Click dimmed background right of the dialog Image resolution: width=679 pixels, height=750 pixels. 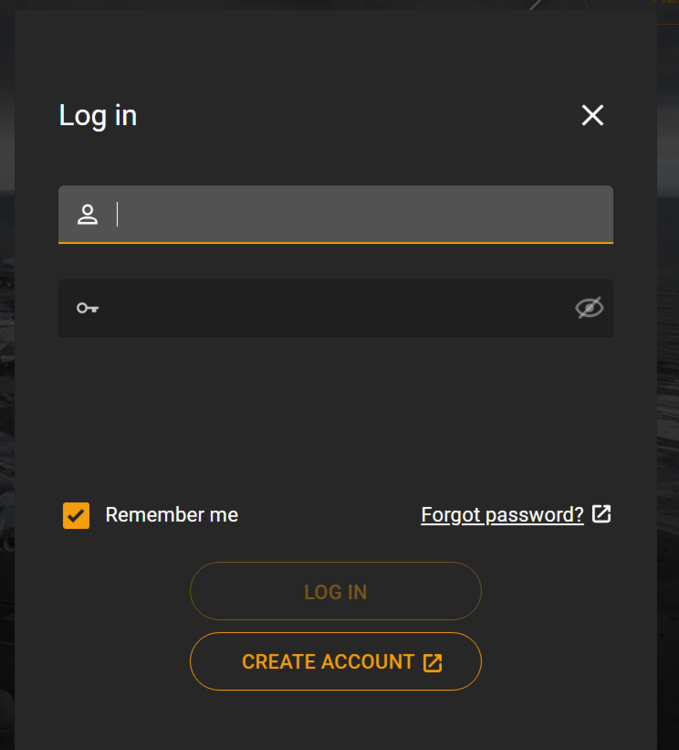click(x=668, y=400)
